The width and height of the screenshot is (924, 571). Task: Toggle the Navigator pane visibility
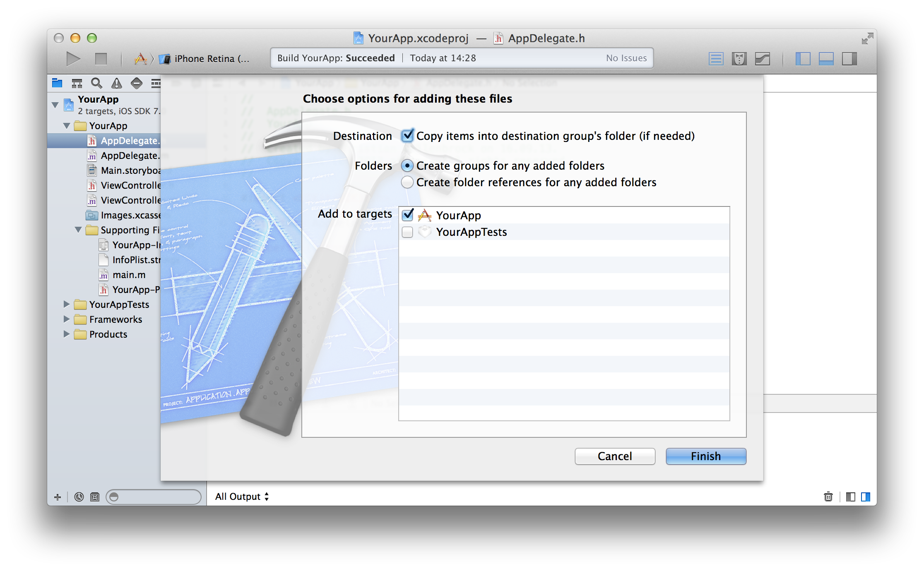tap(803, 59)
